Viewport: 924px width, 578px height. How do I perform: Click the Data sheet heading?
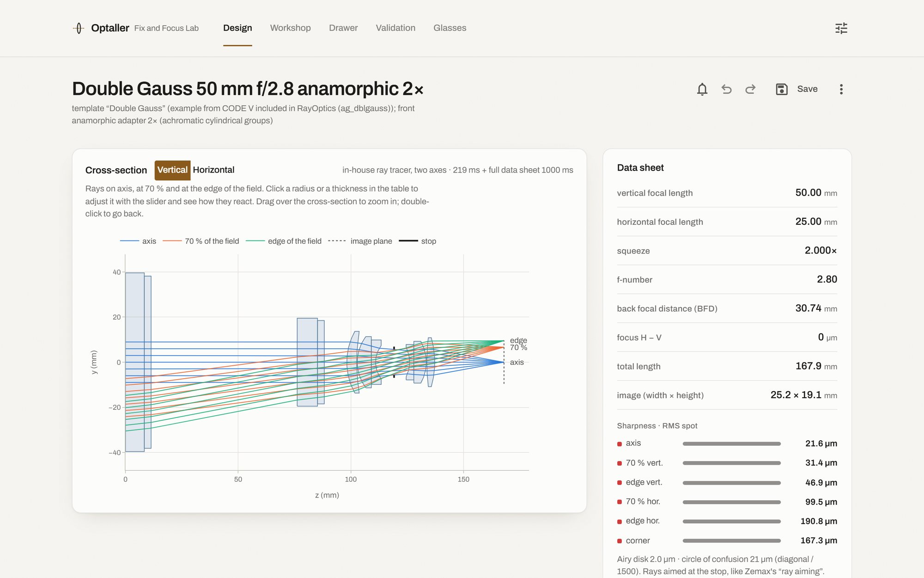point(640,168)
